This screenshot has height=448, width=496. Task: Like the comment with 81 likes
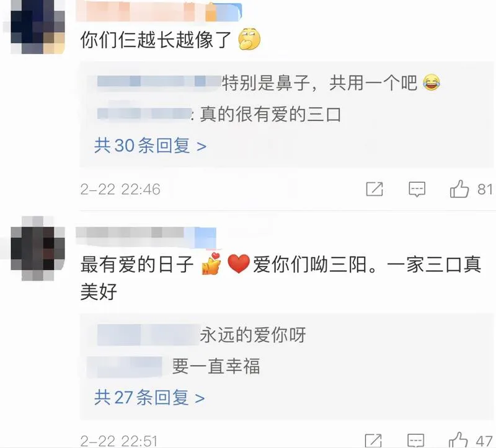point(459,189)
